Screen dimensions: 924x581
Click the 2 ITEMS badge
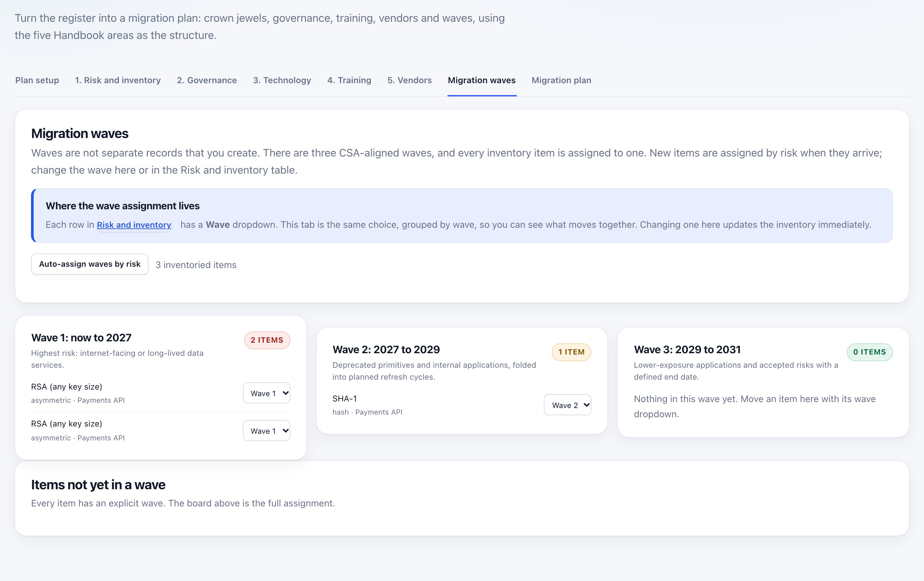(267, 340)
